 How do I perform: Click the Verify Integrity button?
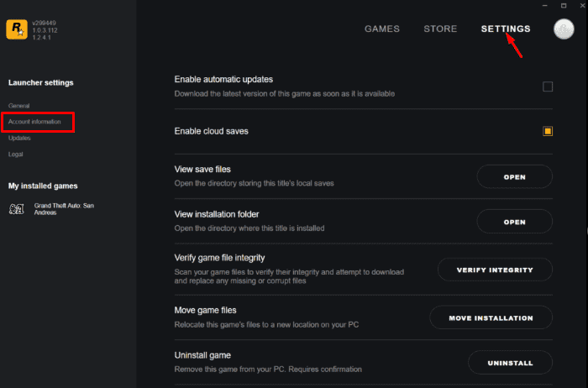tap(495, 270)
